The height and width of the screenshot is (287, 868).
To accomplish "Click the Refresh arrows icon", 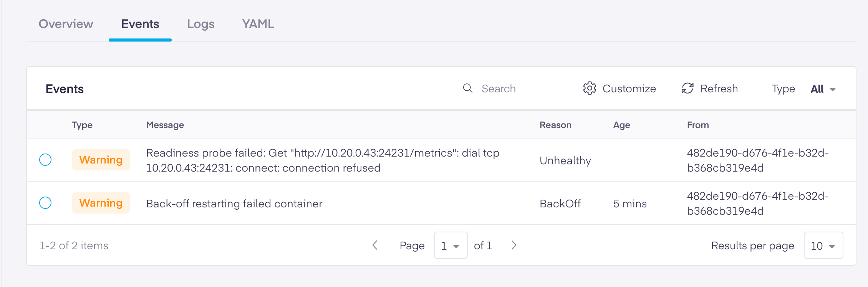I will pos(687,88).
